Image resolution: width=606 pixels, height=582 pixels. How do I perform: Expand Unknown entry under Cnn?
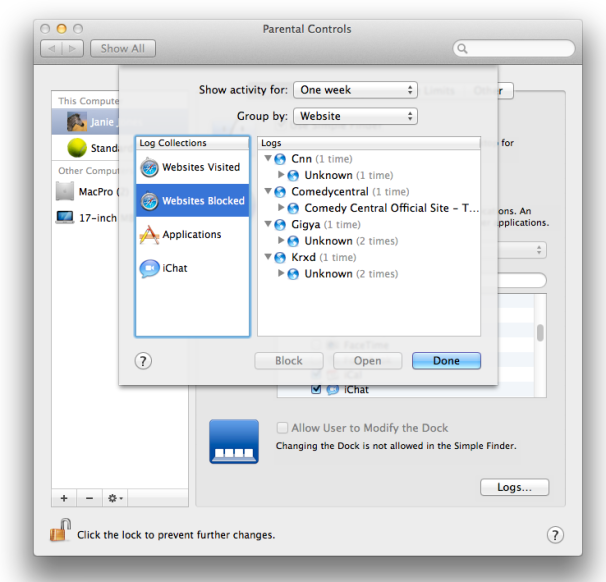(281, 175)
